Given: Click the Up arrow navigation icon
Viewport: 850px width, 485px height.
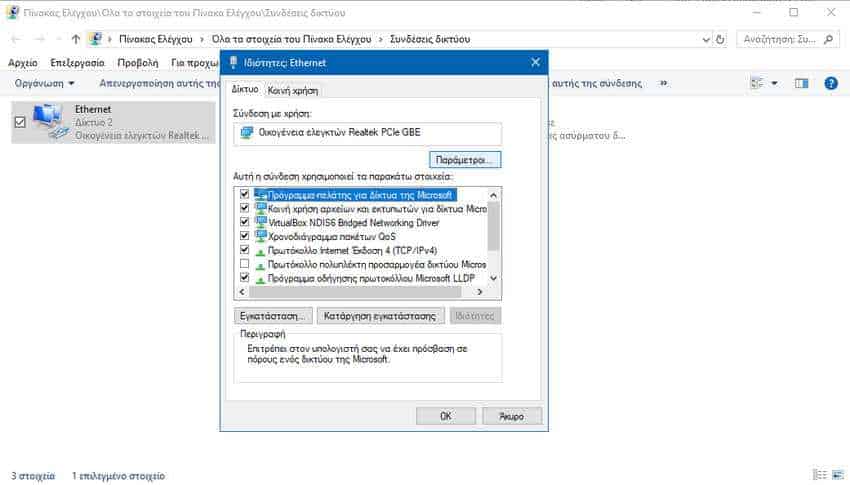Looking at the screenshot, I should click(x=76, y=39).
